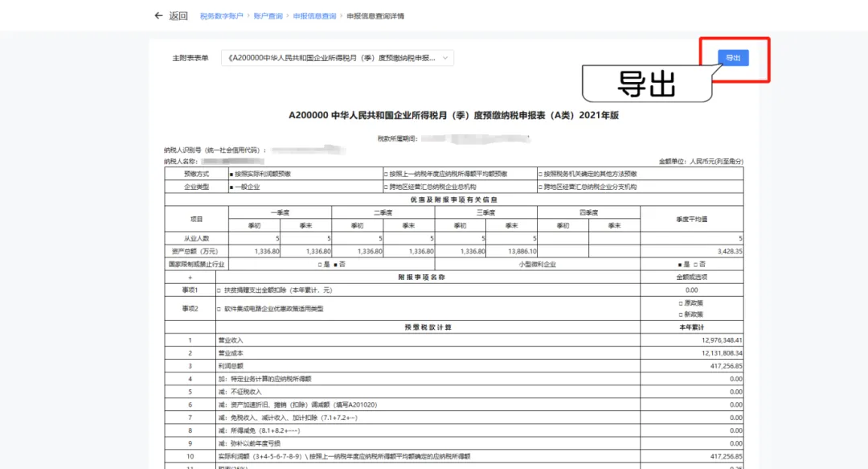
Task: Go to 账户查询 breadcrumb
Action: pos(268,16)
